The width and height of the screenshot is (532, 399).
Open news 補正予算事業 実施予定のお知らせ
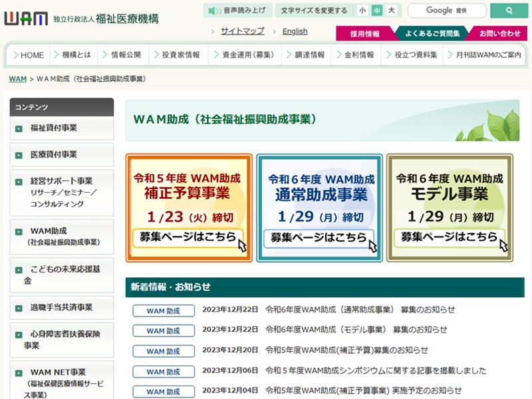point(364,390)
